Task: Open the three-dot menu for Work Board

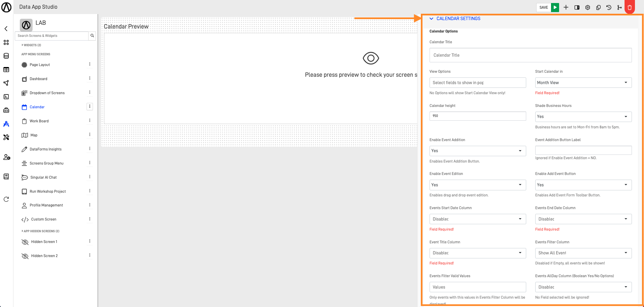Action: pyautogui.click(x=90, y=121)
